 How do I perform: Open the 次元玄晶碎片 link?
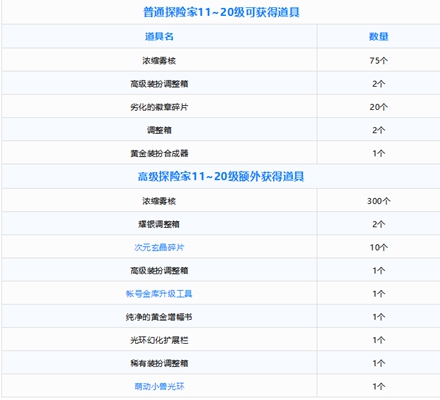coord(159,247)
